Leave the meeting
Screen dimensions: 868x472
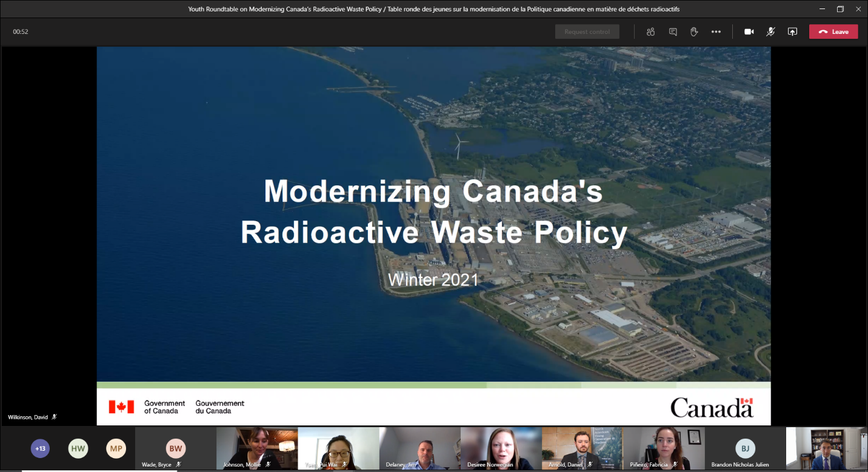(x=833, y=32)
